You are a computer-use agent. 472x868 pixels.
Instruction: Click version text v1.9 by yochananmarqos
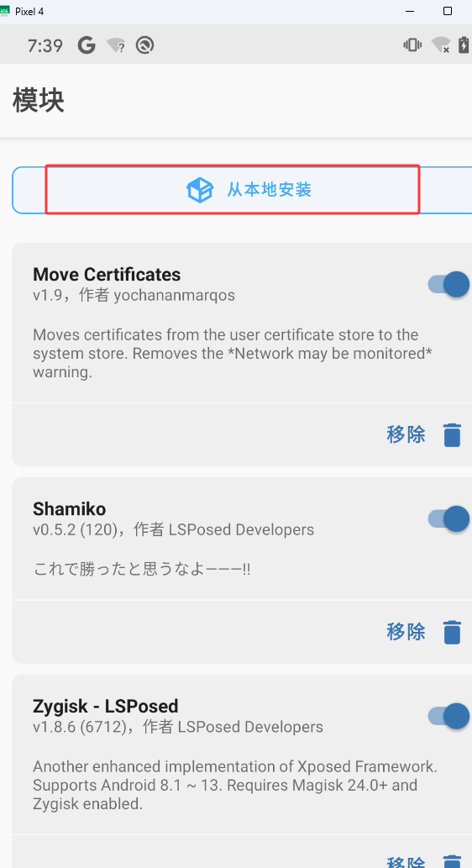pyautogui.click(x=134, y=296)
